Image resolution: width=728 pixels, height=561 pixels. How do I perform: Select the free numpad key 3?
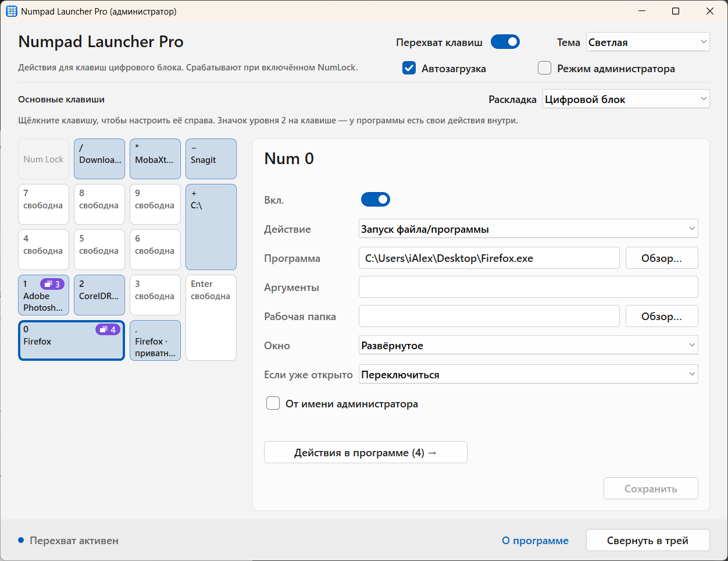click(155, 295)
